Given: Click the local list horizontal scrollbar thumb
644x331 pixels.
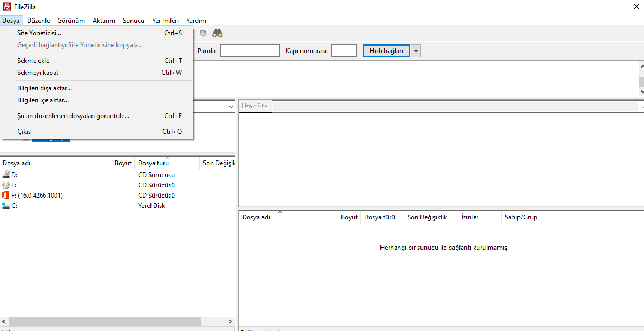Looking at the screenshot, I should click(x=105, y=321).
